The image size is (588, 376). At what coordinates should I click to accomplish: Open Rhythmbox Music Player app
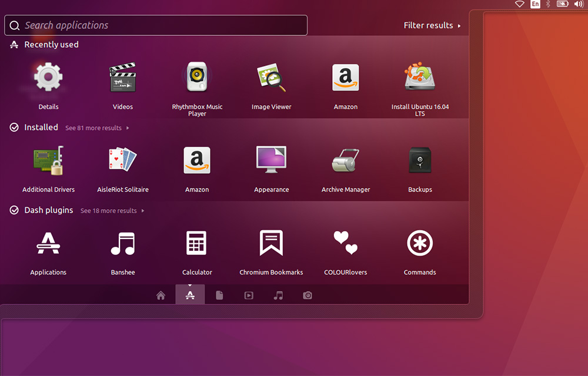click(x=197, y=78)
